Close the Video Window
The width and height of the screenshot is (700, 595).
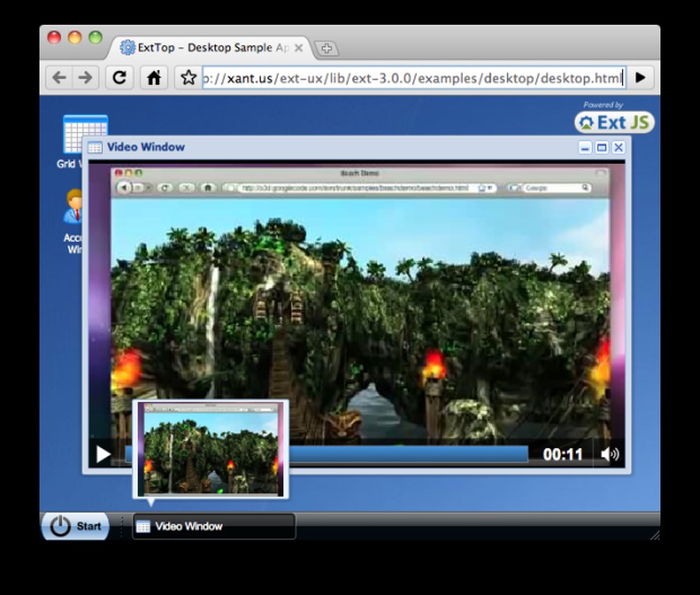(618, 147)
